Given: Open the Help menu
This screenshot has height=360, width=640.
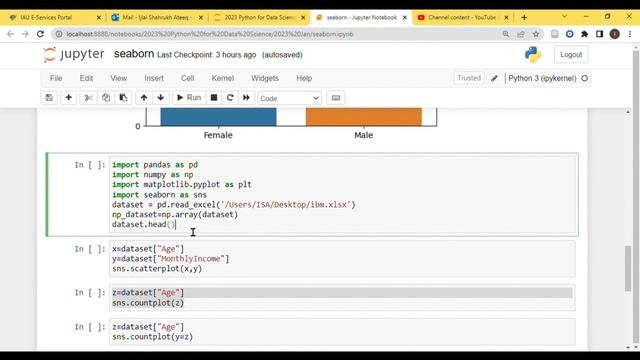Looking at the screenshot, I should tap(304, 78).
